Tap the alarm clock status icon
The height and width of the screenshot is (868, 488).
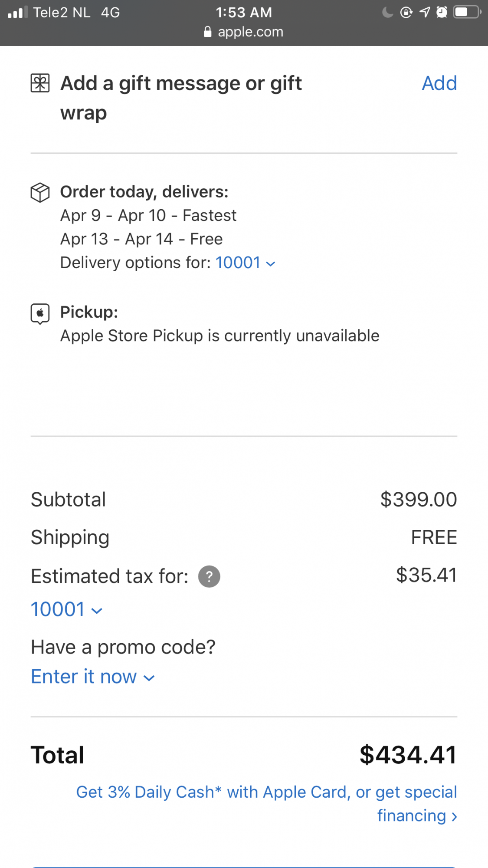[442, 12]
